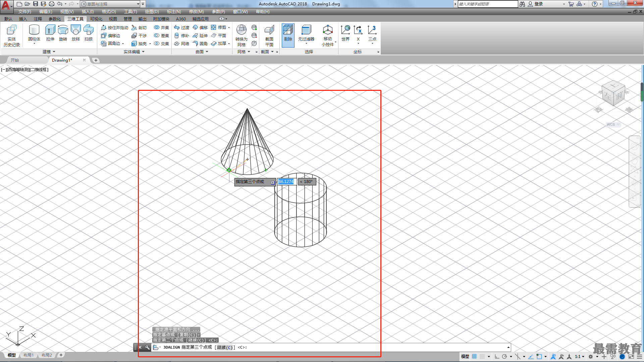644x362 pixels.
Task: Click the search keyword input field
Action: point(488,4)
